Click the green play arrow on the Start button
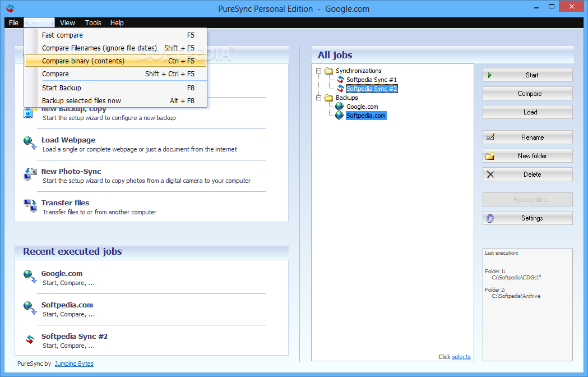 coord(490,75)
